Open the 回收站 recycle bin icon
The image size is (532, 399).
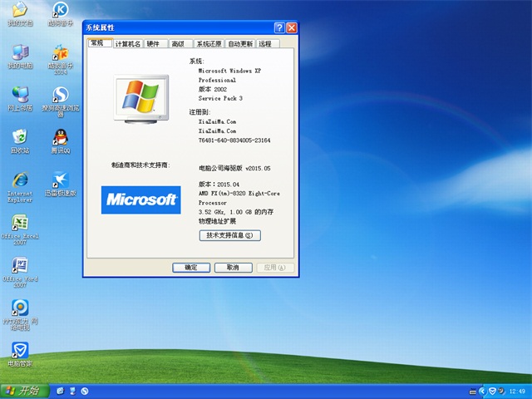click(19, 137)
